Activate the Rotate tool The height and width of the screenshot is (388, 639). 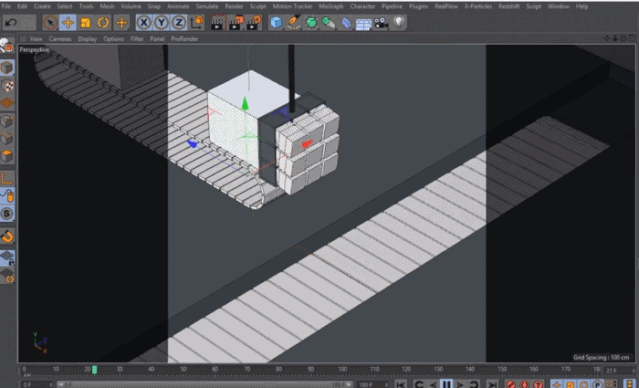[x=103, y=22]
